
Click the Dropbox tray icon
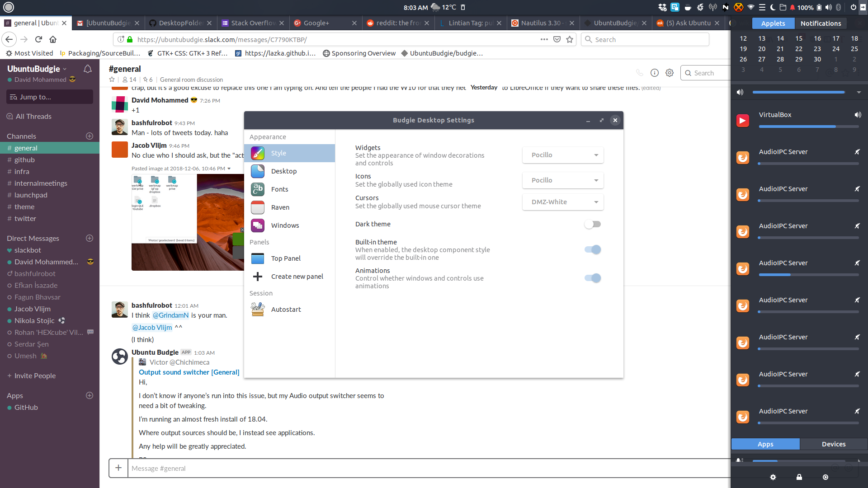pyautogui.click(x=662, y=7)
